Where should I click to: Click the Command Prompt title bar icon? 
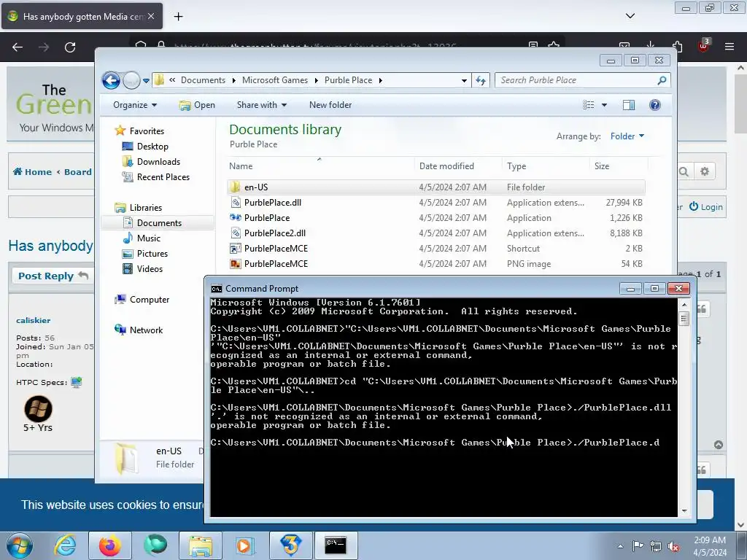[x=216, y=289]
